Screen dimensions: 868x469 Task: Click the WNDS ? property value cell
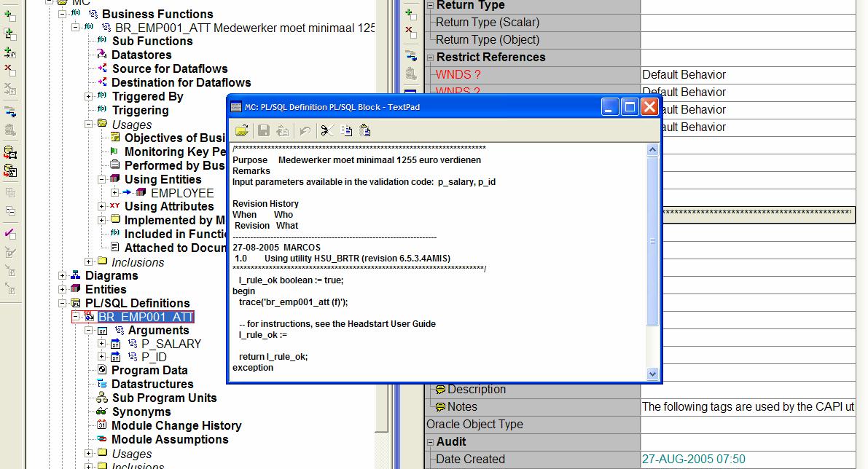(747, 75)
